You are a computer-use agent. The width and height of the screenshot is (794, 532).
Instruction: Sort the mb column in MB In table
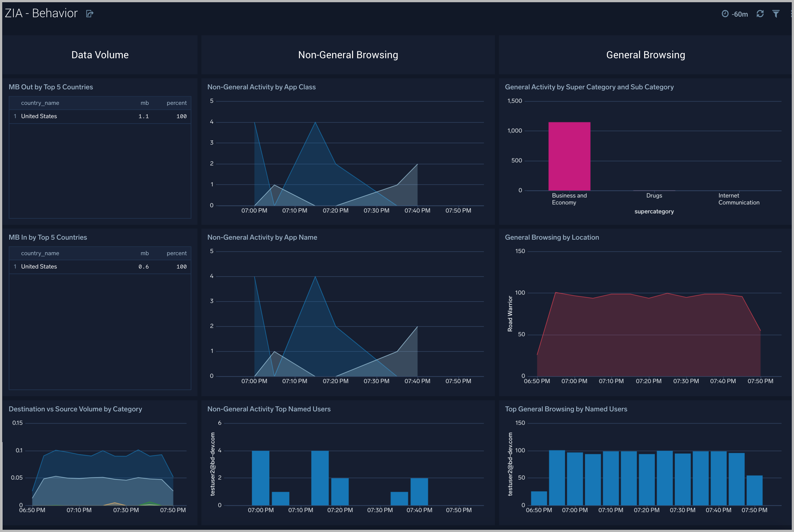[x=145, y=253]
